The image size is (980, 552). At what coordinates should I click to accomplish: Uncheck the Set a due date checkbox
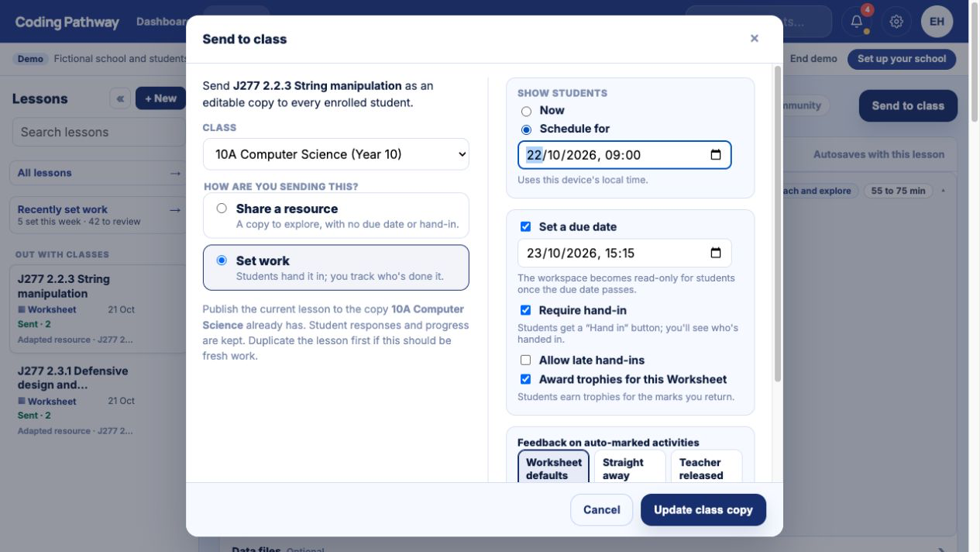(x=525, y=227)
